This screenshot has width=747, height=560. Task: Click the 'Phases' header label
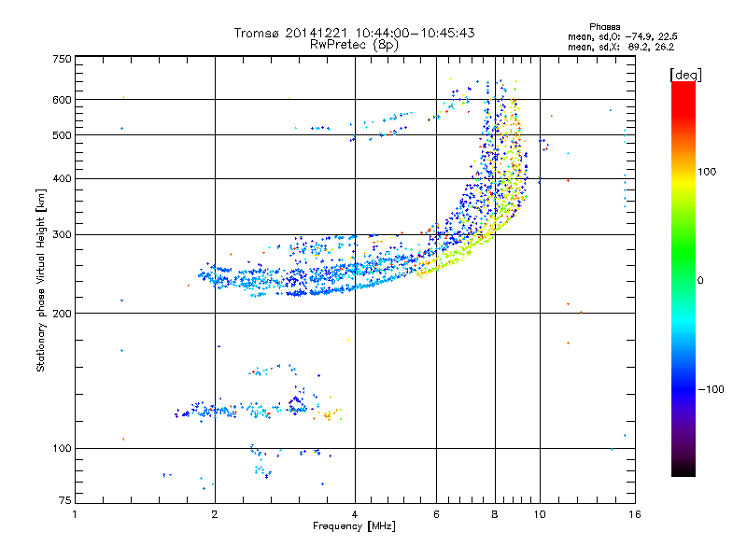point(604,27)
